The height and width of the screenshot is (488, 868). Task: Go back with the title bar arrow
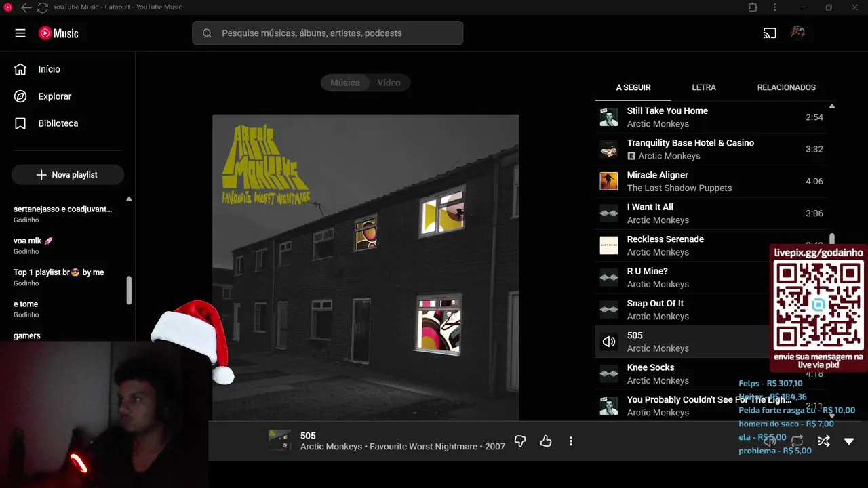[26, 7]
